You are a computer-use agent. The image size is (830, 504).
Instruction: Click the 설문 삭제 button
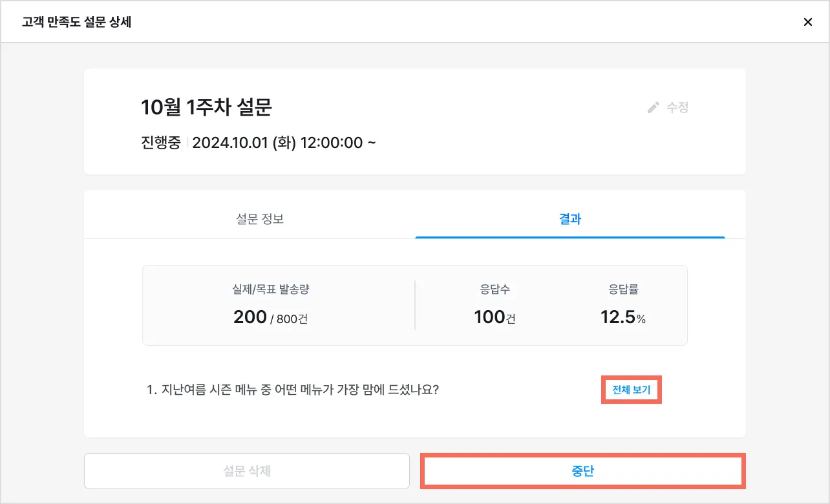(x=246, y=470)
